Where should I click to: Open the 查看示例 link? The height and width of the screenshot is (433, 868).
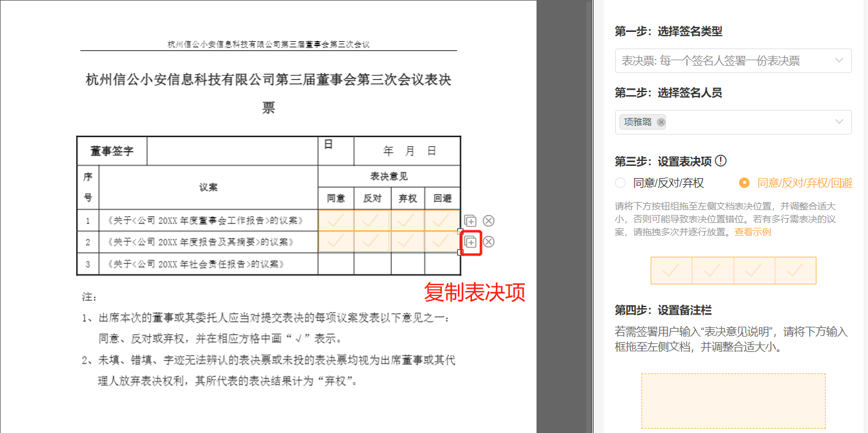(753, 232)
